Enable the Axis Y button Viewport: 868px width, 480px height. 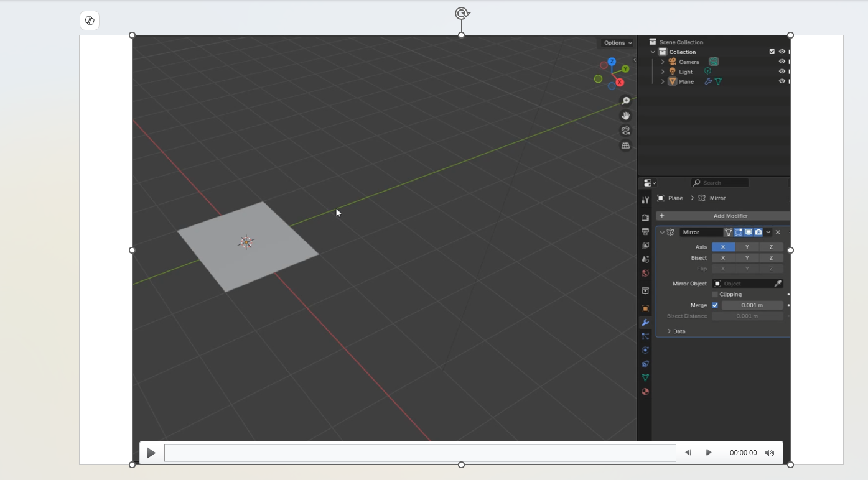tap(747, 247)
